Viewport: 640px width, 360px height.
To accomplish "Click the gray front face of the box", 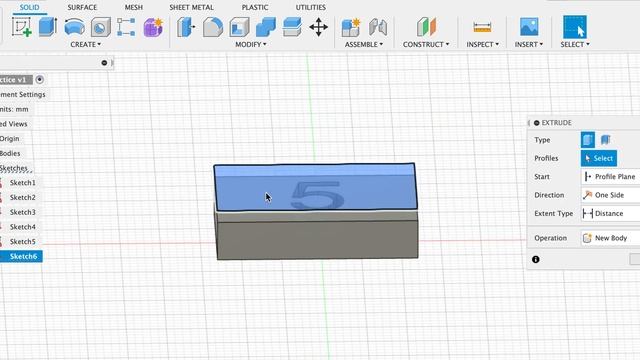I will [317, 240].
